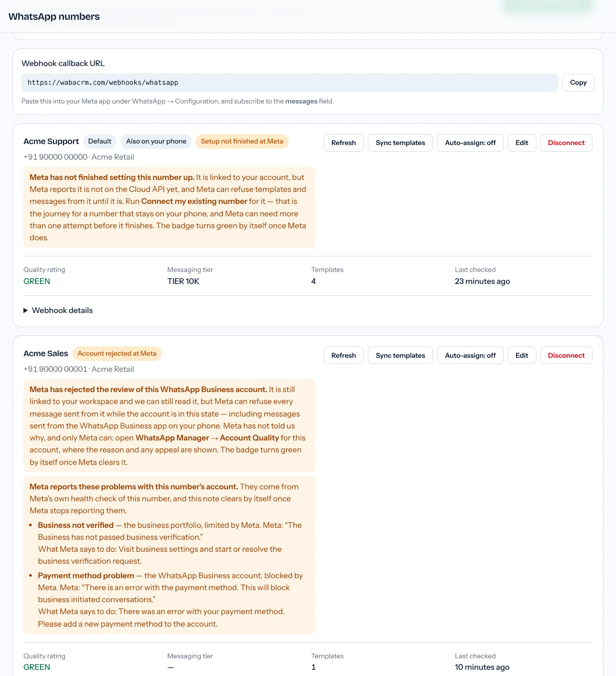Viewport: 616px width, 676px height.
Task: Click 'TIER 10K' messaging tier value
Action: 183,281
